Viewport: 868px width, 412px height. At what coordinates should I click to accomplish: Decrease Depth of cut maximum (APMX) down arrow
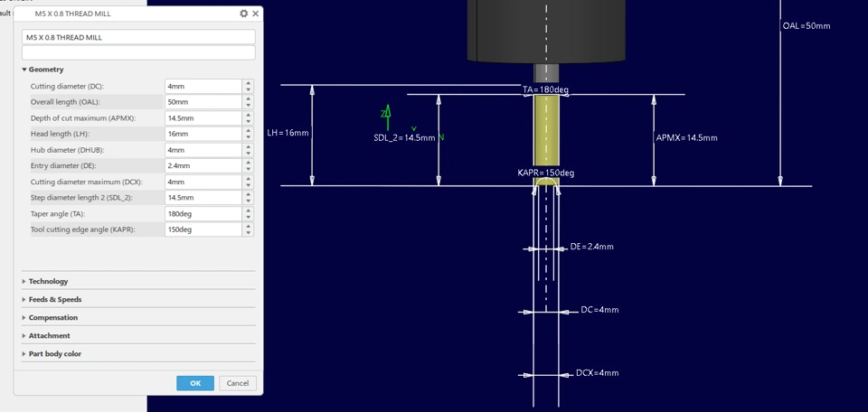(x=249, y=122)
